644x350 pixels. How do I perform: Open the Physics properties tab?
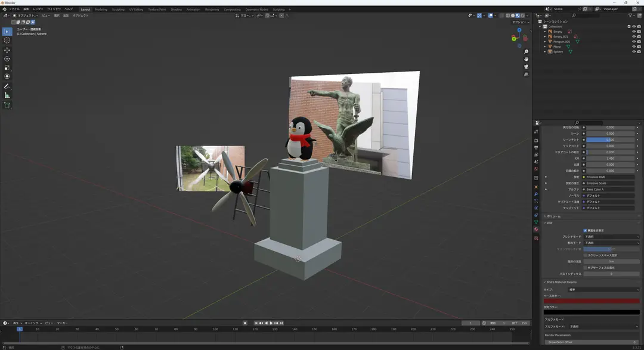click(536, 208)
